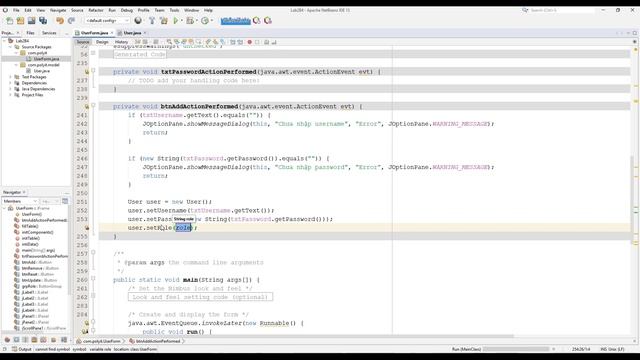Open the File menu

(x=16, y=10)
